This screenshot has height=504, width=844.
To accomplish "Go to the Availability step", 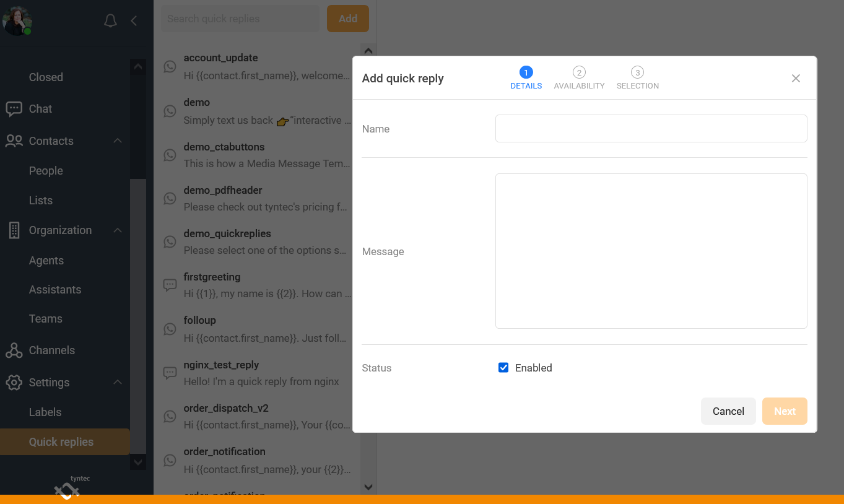I will coord(579,78).
